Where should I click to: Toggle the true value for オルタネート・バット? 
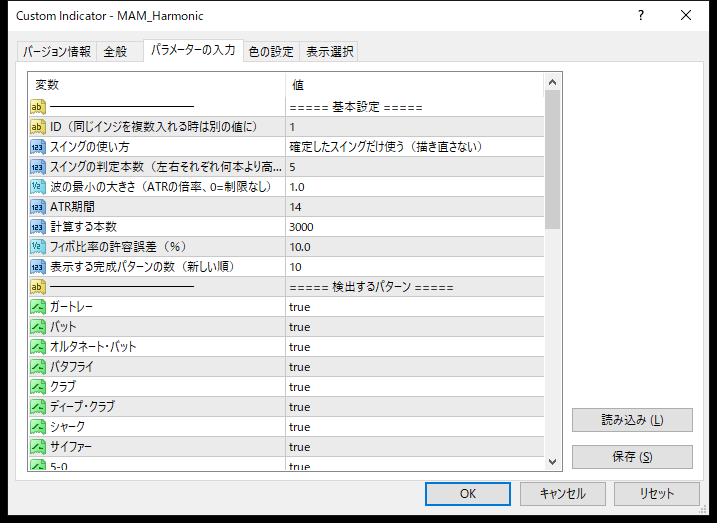pos(414,347)
